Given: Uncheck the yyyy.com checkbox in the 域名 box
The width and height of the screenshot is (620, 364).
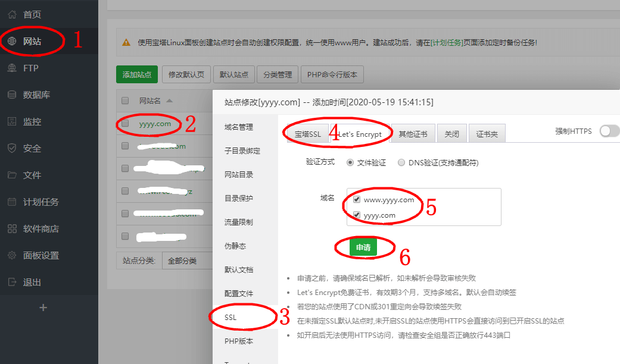Looking at the screenshot, I should 357,215.
